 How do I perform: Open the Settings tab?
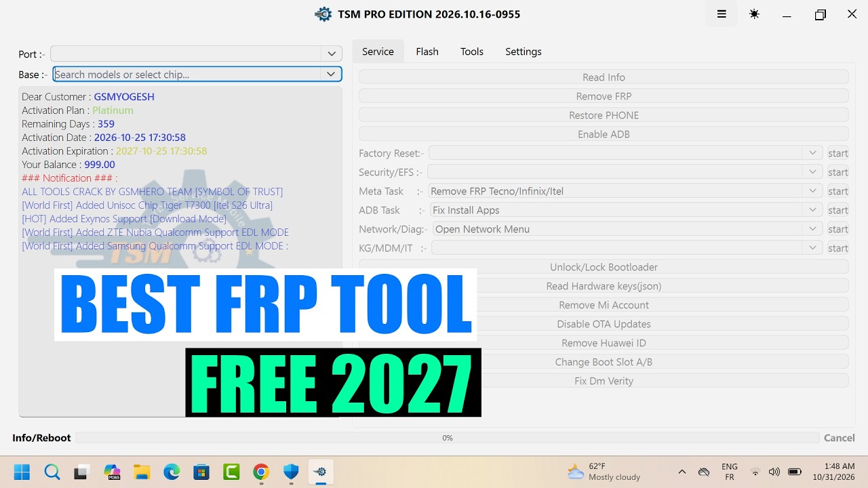tap(524, 52)
